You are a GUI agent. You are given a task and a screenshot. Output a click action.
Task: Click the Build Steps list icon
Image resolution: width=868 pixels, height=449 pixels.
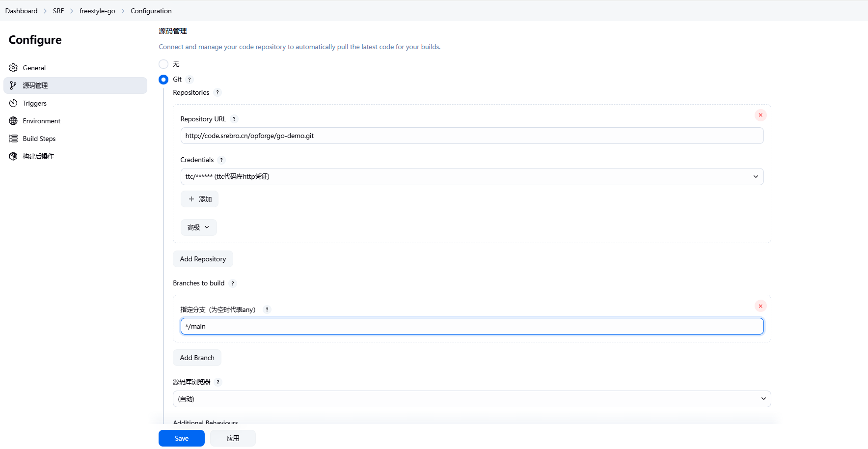tap(13, 139)
